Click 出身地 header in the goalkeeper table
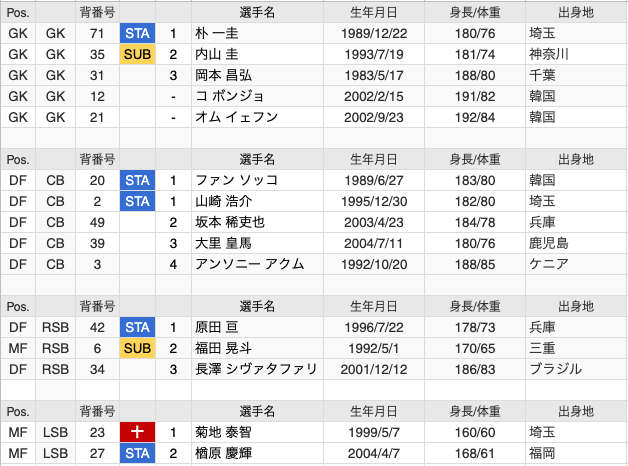 tap(575, 12)
